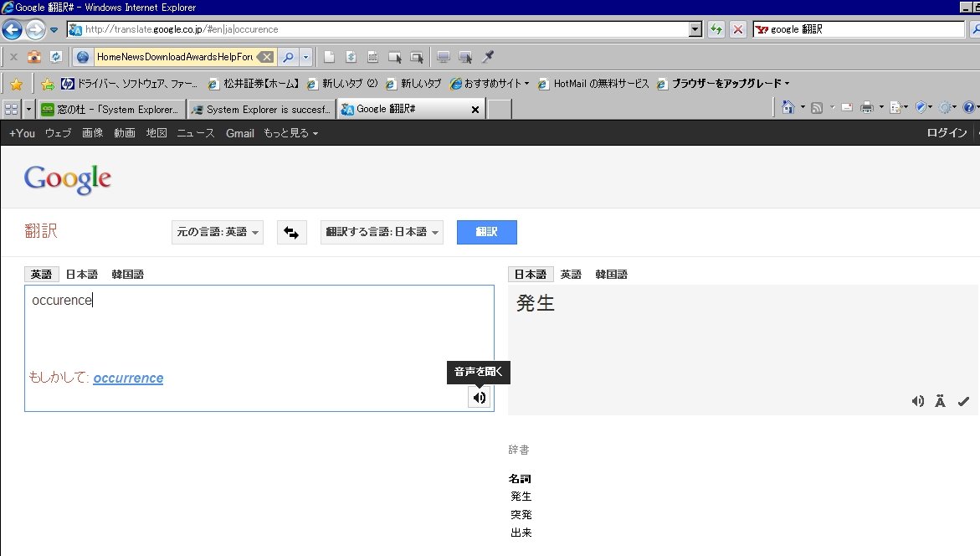980x556 pixels.
Task: Select 韓国語 as the source language
Action: (x=127, y=275)
